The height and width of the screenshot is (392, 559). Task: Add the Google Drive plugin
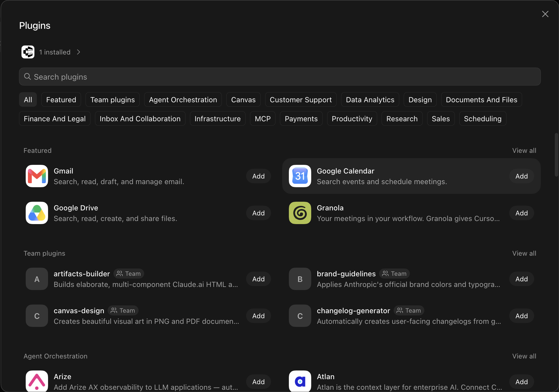click(258, 213)
